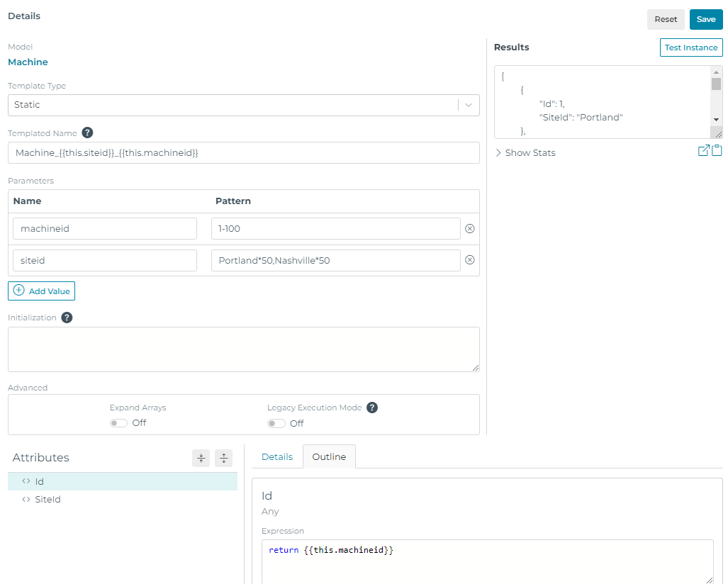The image size is (728, 584).
Task: Toggle Legacy Execution Mode switch
Action: pyautogui.click(x=276, y=423)
